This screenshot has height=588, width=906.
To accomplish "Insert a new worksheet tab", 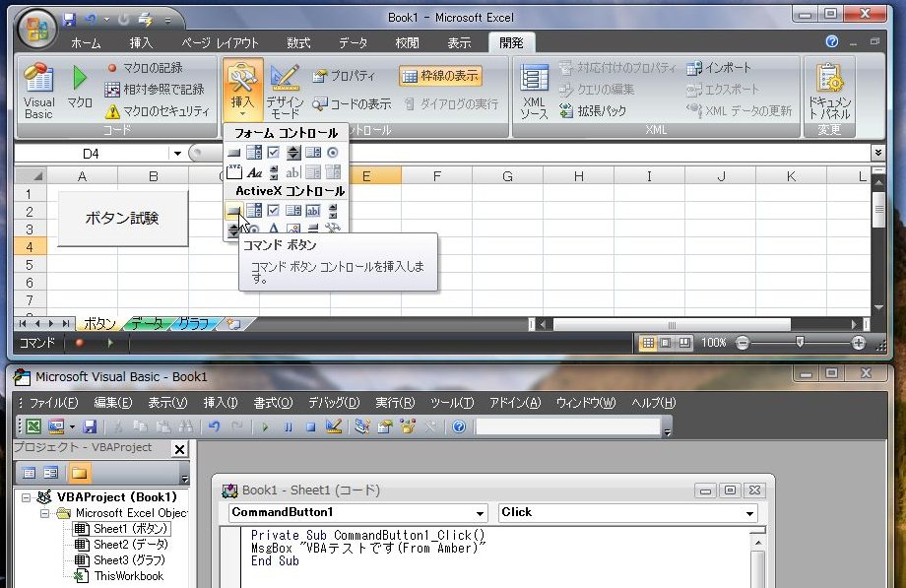I will [233, 324].
